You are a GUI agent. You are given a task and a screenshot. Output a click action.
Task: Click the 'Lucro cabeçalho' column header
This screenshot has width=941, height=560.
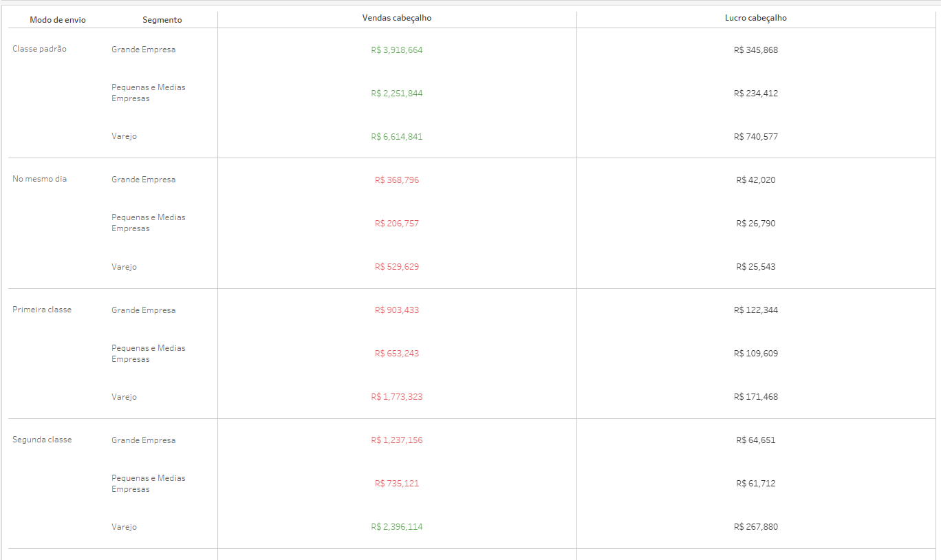point(756,18)
